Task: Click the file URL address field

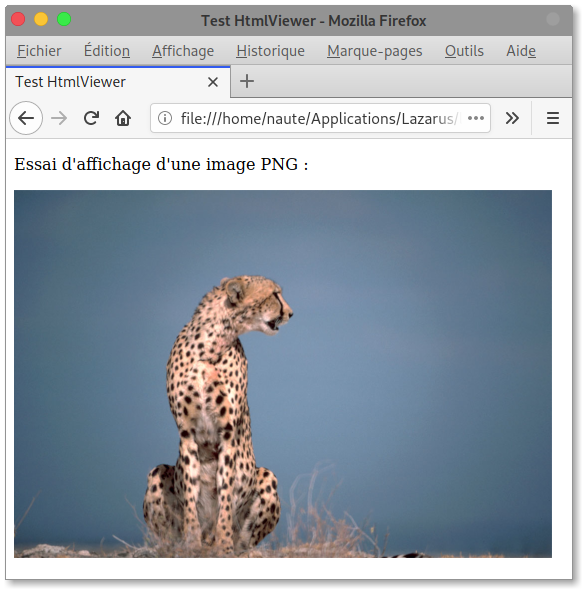Action: click(x=320, y=118)
